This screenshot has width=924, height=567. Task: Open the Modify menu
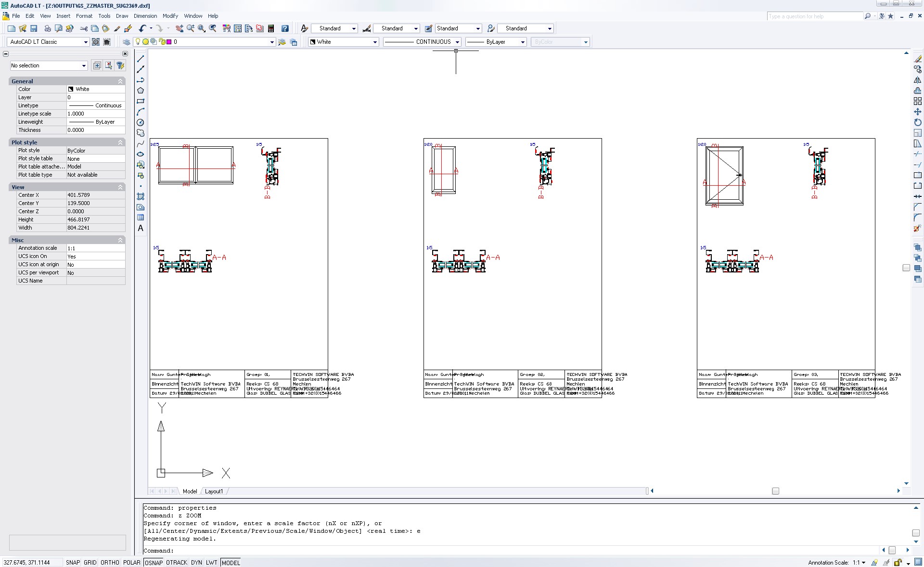pos(170,16)
